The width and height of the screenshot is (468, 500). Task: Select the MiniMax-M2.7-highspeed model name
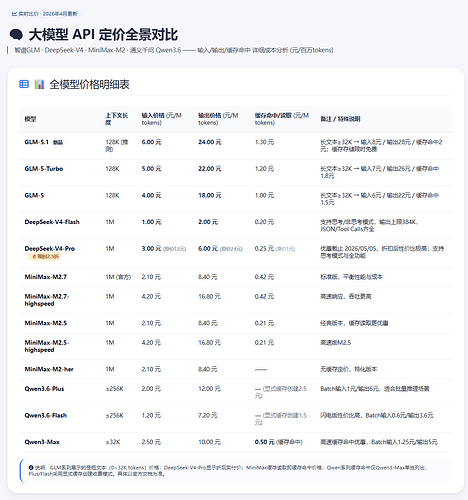click(47, 300)
